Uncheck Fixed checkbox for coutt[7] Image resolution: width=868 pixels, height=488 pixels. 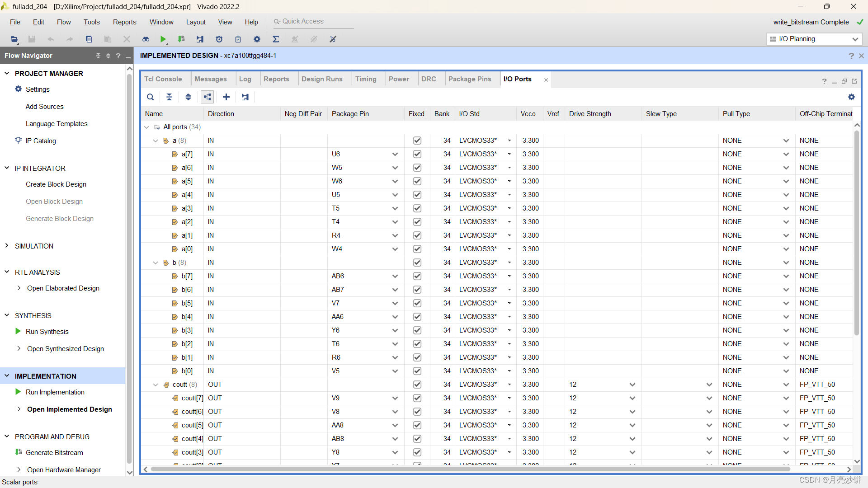(417, 398)
